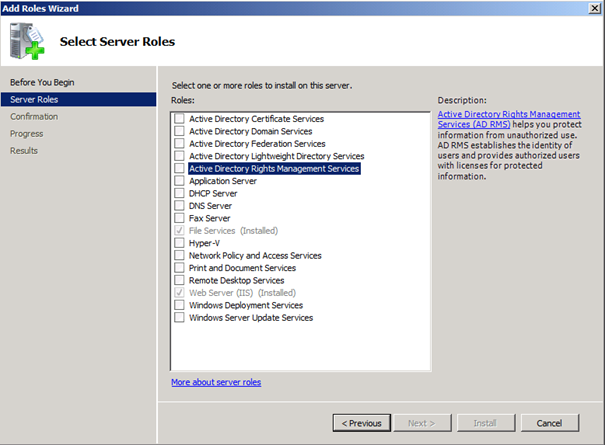
Task: Click the Install button
Action: pyautogui.click(x=485, y=423)
